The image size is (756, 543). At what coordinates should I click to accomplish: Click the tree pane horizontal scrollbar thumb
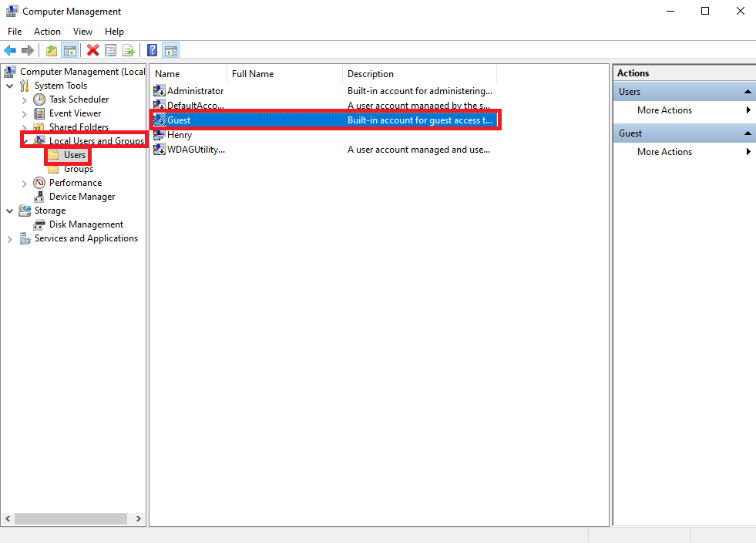coord(71,519)
